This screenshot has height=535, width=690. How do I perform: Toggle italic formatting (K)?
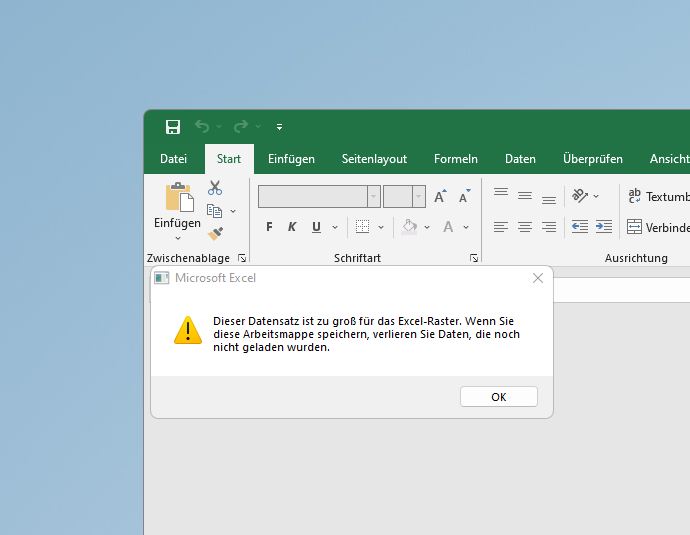[292, 227]
